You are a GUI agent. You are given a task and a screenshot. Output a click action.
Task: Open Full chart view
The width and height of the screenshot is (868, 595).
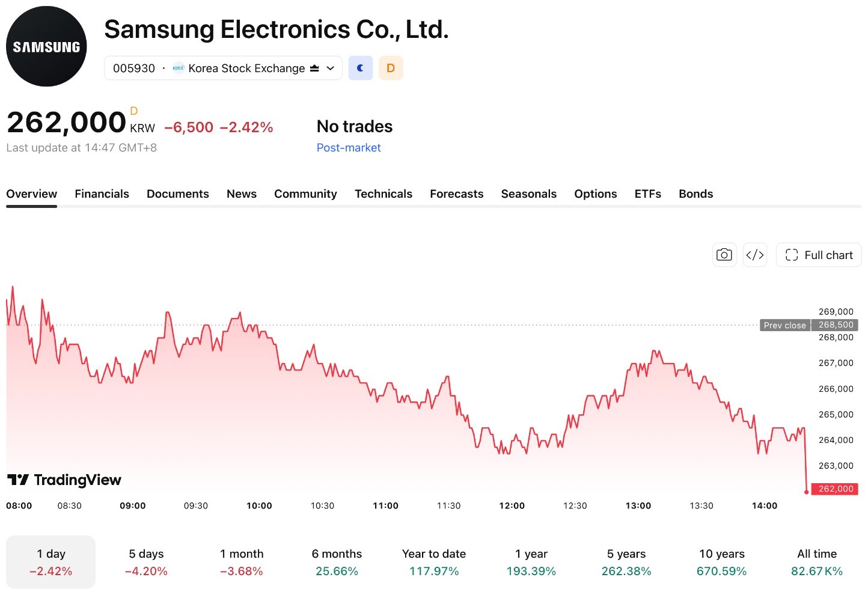pos(819,255)
